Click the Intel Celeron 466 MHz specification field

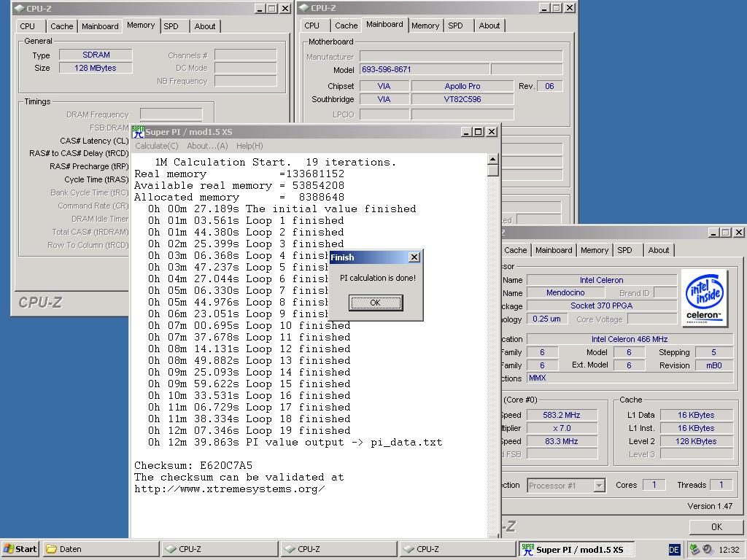[630, 339]
